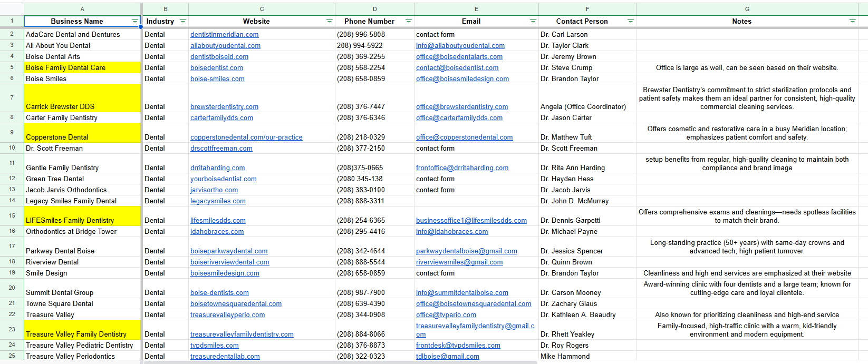868x364 pixels.
Task: Open the copperstonedental.com/our-practice link
Action: coord(246,137)
